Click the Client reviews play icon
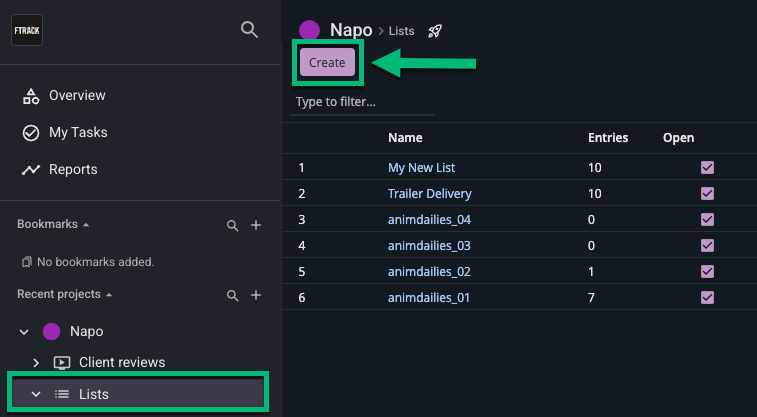The width and height of the screenshot is (757, 417). coord(62,362)
